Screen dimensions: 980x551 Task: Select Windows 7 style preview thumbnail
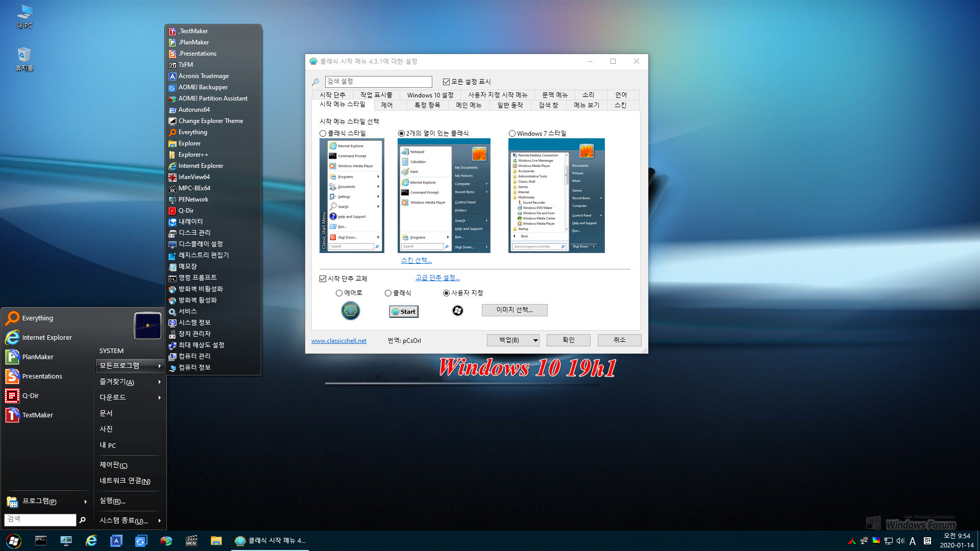tap(556, 195)
